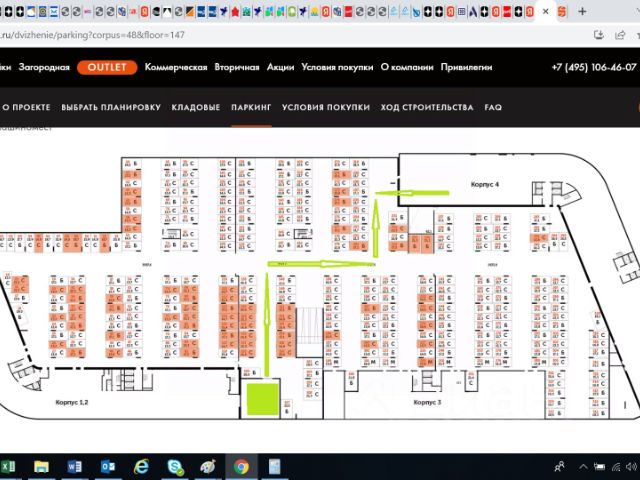Open Skype from the taskbar
Screen dimensions: 640x480
tap(175, 467)
